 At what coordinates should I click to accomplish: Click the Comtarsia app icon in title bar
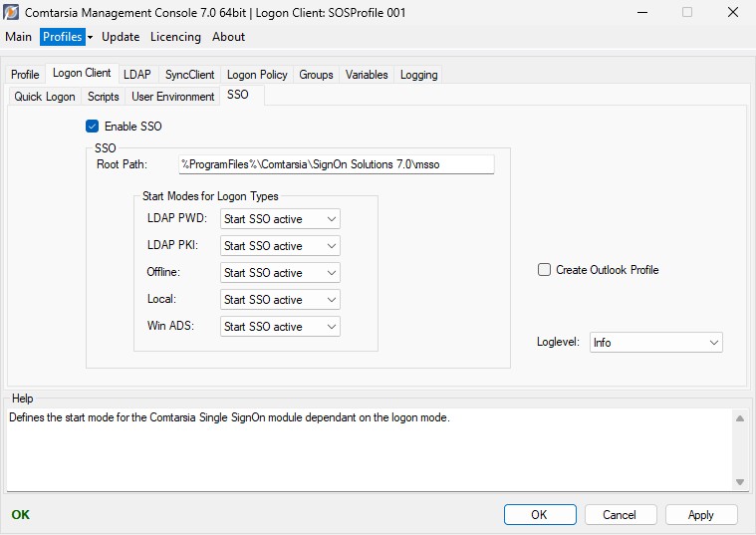click(x=12, y=13)
